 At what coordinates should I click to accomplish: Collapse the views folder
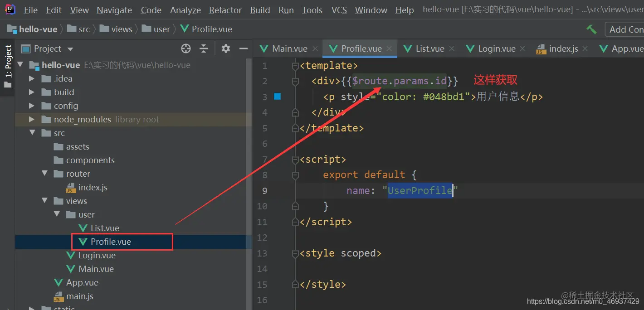point(44,201)
